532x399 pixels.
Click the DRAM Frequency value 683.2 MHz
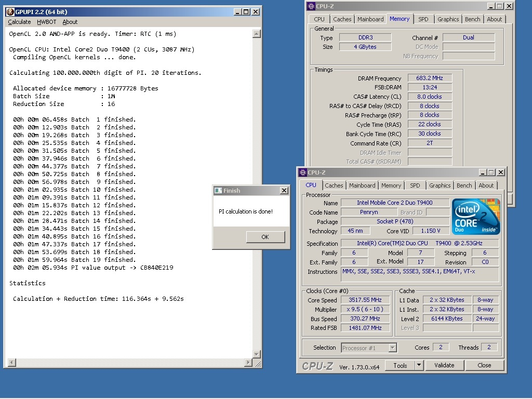[430, 78]
